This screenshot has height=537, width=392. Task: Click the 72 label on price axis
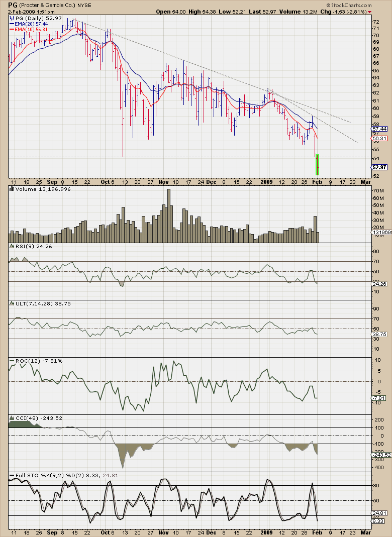pyautogui.click(x=375, y=21)
